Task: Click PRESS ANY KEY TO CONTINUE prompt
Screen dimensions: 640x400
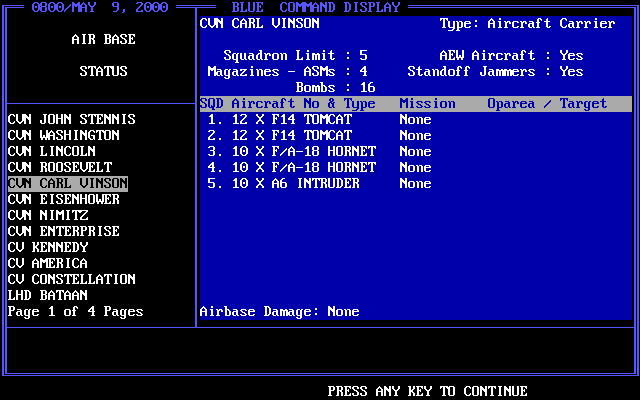Action: pos(427,391)
